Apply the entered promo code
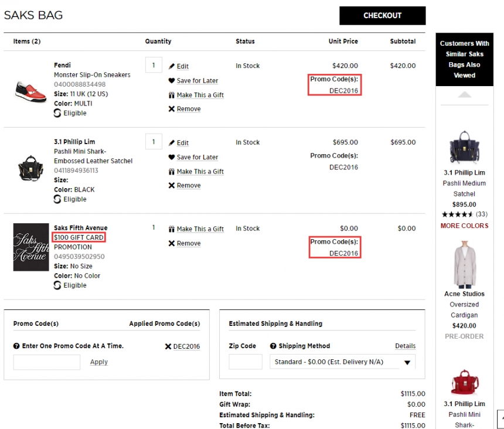 click(98, 362)
